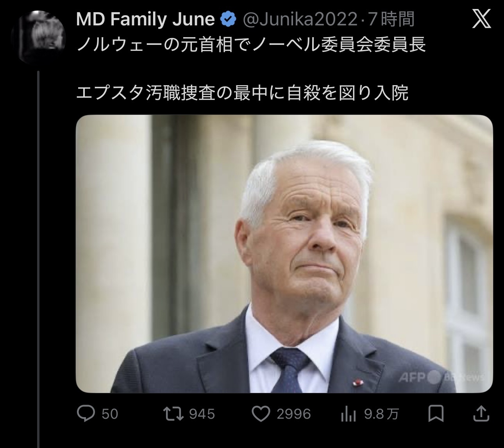This screenshot has width=504, height=448.
Task: Click the blue verified checkmark badge
Action: pos(229,19)
